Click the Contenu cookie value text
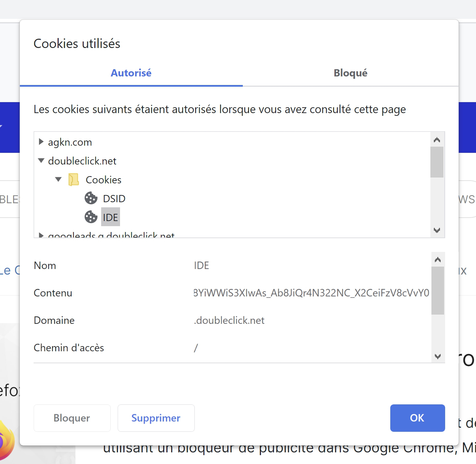476x464 pixels. pyautogui.click(x=311, y=293)
